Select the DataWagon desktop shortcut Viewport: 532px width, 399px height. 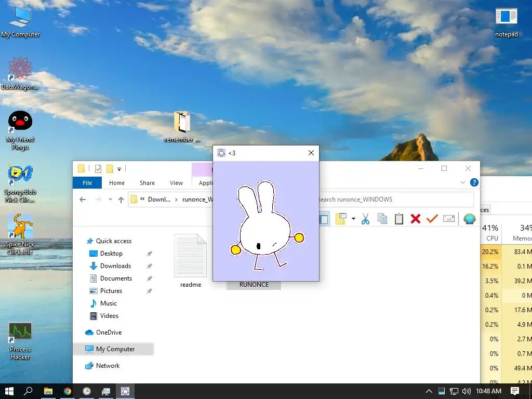pos(20,74)
